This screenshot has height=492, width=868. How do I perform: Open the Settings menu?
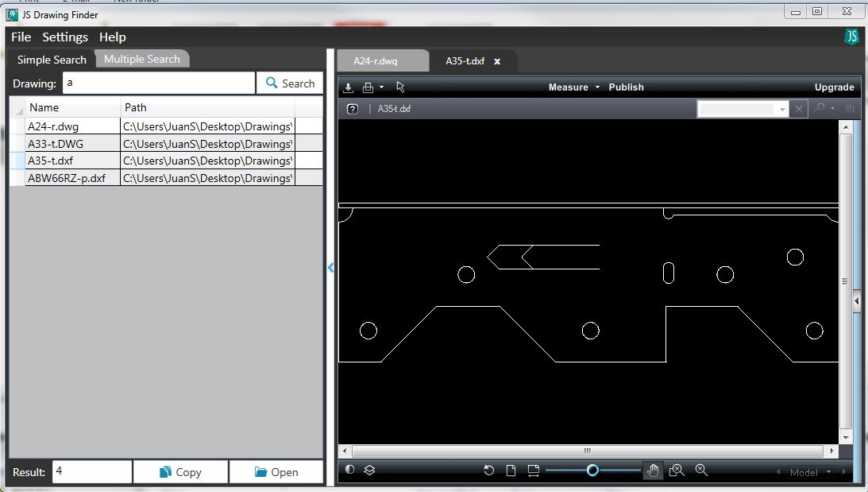tap(65, 37)
